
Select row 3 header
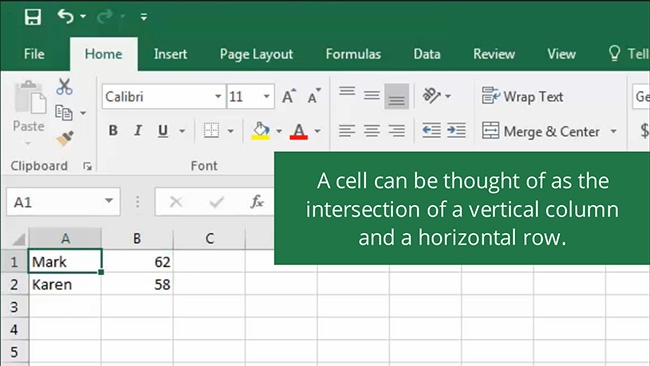click(15, 307)
